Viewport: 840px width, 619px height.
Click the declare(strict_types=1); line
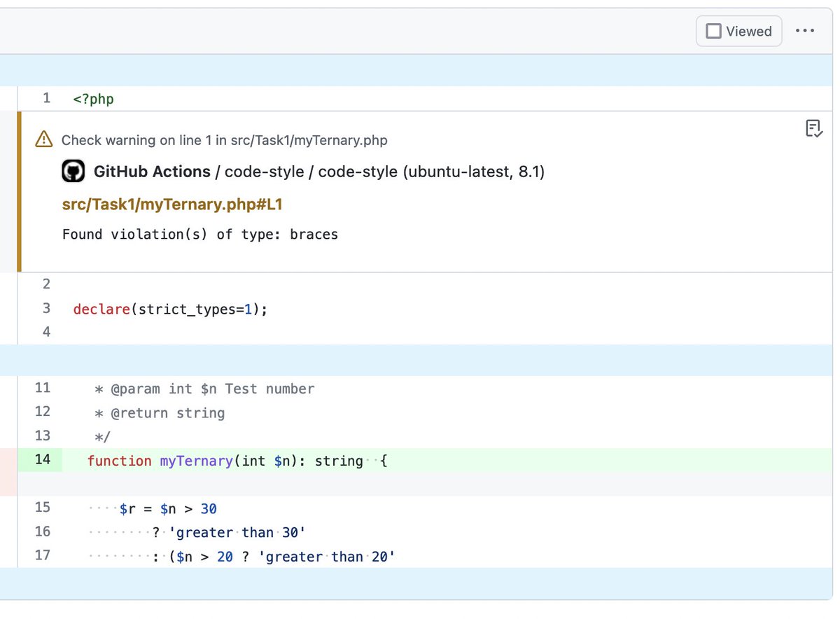pyautogui.click(x=171, y=309)
